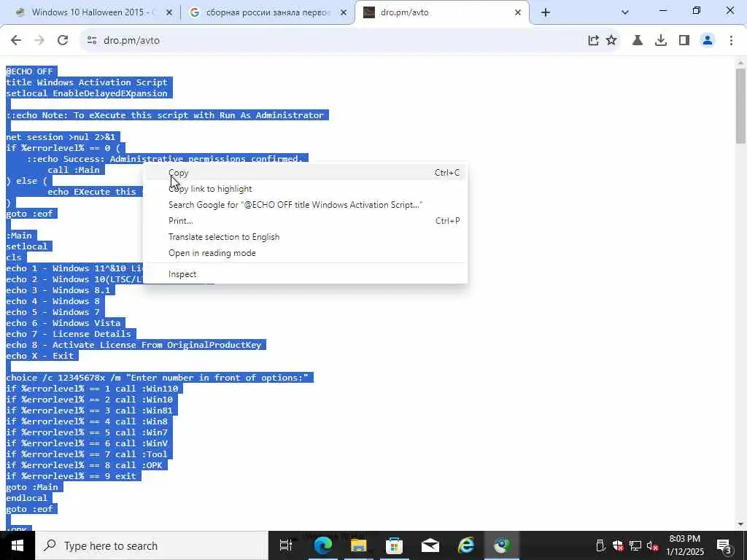747x560 pixels.
Task: Choose Inspect from the context menu
Action: pos(305,274)
